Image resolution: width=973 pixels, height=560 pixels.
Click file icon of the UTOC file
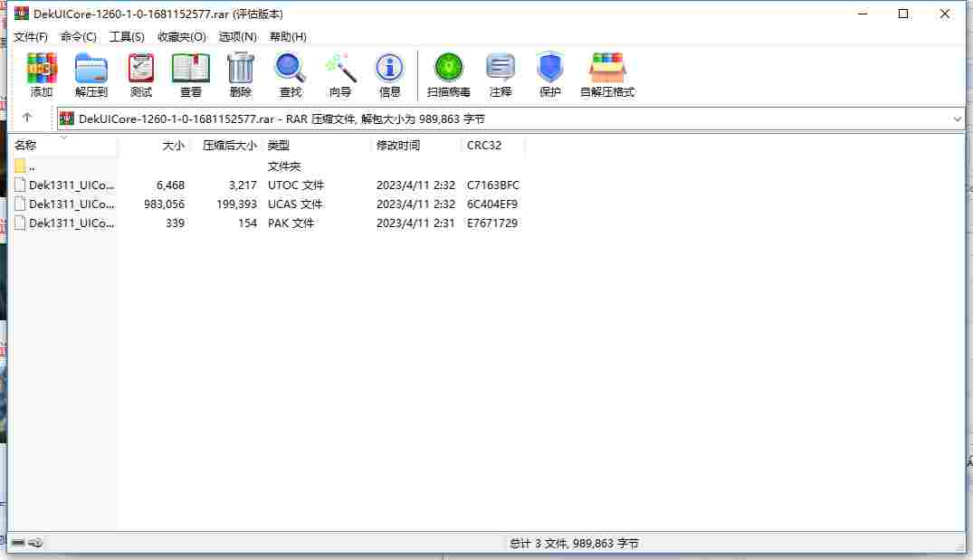coord(20,185)
